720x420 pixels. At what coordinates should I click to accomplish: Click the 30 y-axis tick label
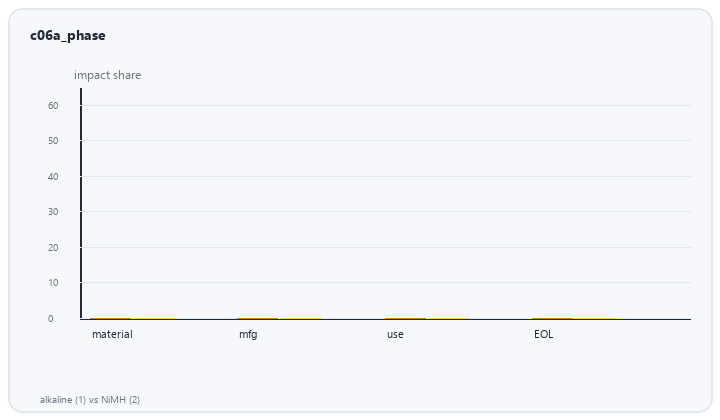point(53,212)
